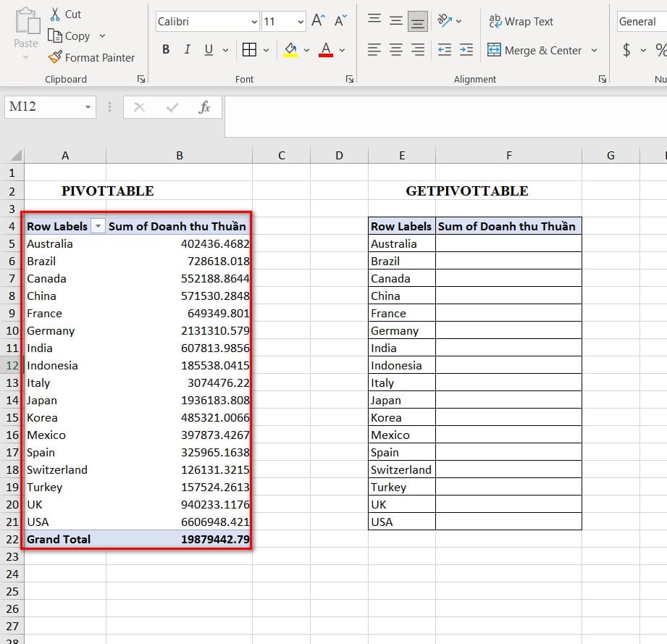Click the dollar accounting format icon
The height and width of the screenshot is (644, 667).
(x=626, y=50)
